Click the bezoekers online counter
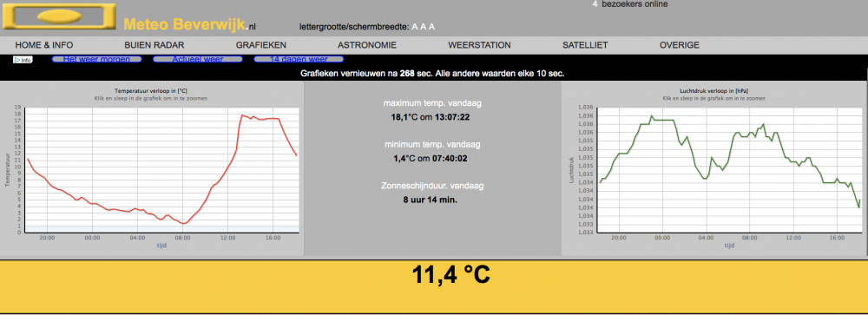 pos(630,3)
